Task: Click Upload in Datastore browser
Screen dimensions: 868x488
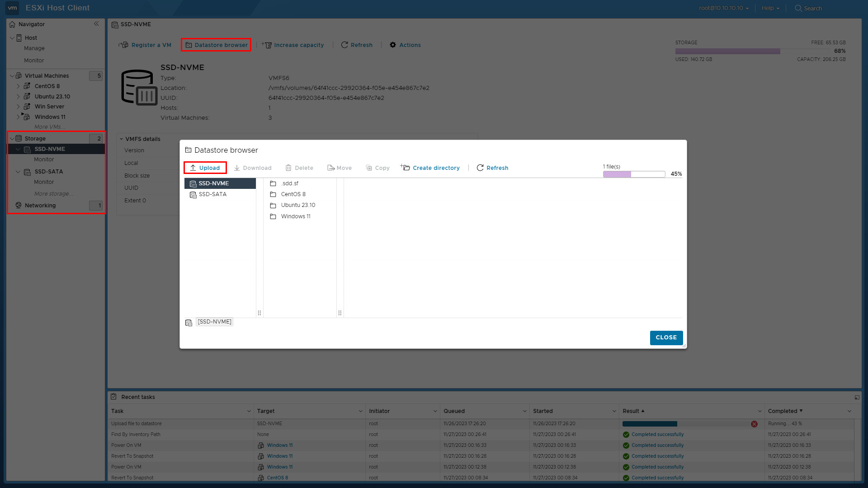Action: 205,168
